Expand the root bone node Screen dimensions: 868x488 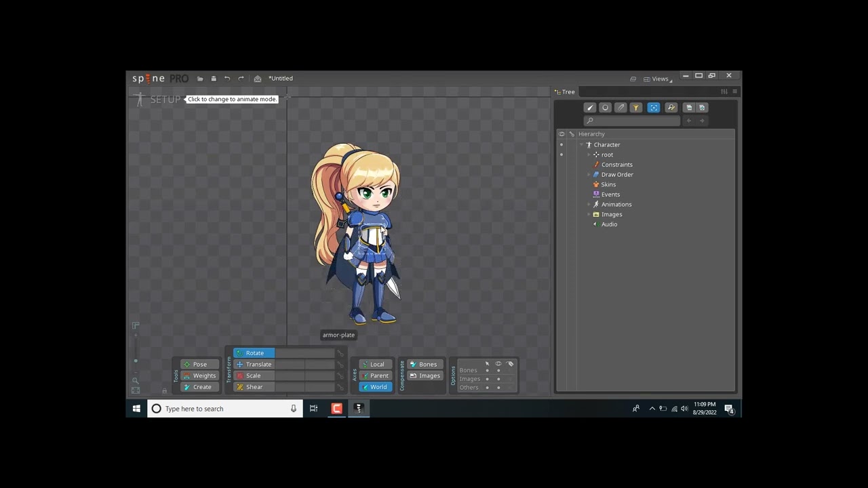tap(589, 155)
